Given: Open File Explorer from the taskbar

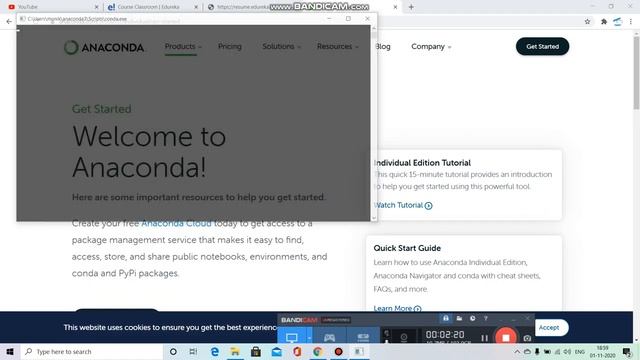Looking at the screenshot, I should tap(235, 351).
